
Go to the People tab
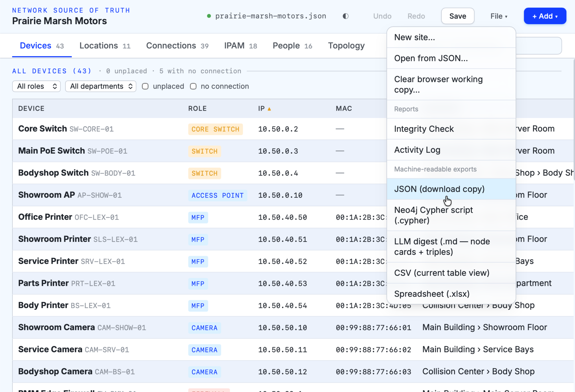click(x=293, y=46)
